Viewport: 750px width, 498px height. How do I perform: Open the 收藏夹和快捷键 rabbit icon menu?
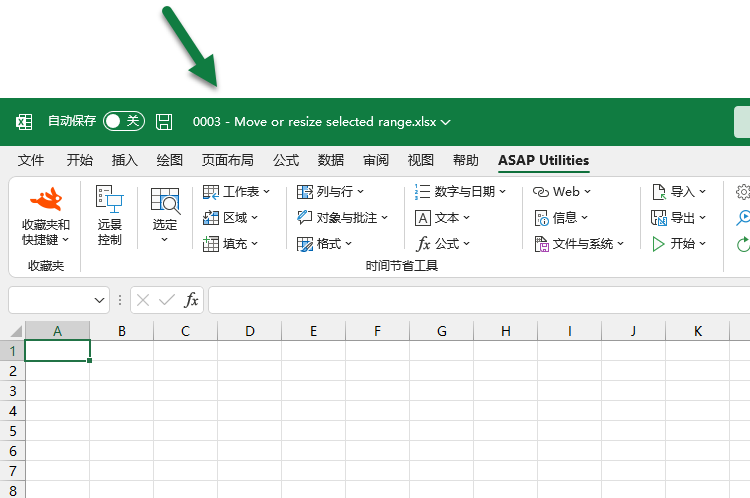coord(46,217)
